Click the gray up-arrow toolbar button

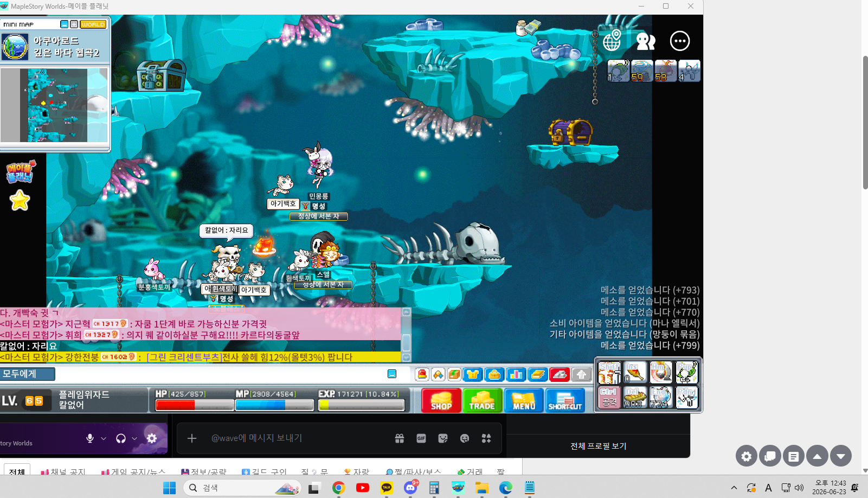581,374
